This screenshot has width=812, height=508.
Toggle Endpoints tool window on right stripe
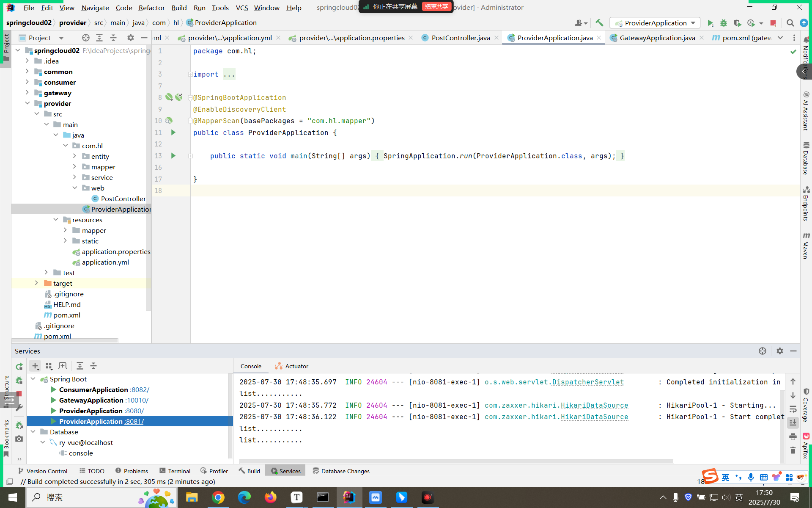(806, 204)
